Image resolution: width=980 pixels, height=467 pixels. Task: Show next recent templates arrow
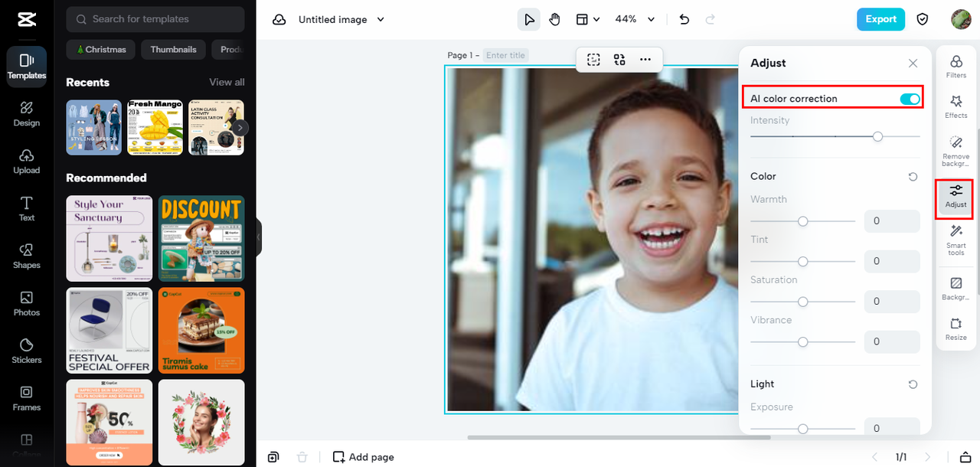click(240, 128)
